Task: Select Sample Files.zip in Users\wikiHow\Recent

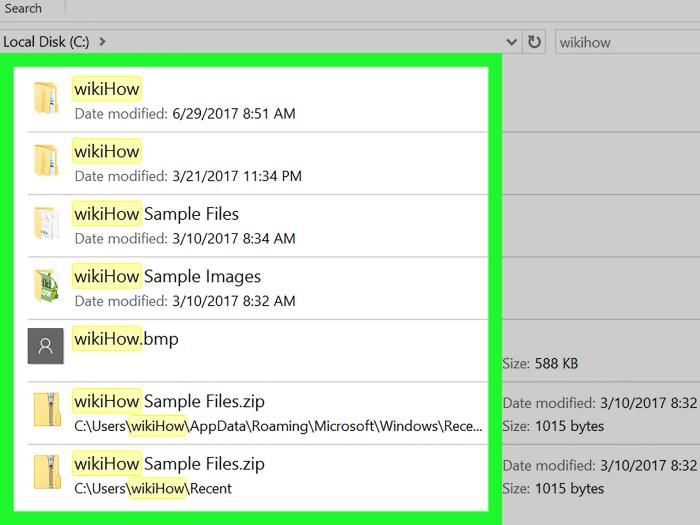Action: (x=169, y=464)
